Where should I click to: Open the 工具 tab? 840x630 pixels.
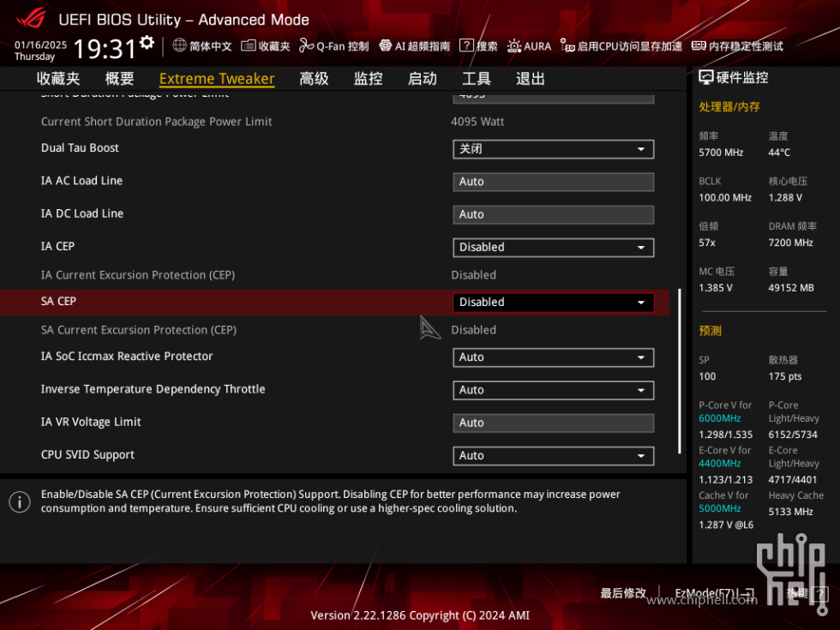point(477,79)
